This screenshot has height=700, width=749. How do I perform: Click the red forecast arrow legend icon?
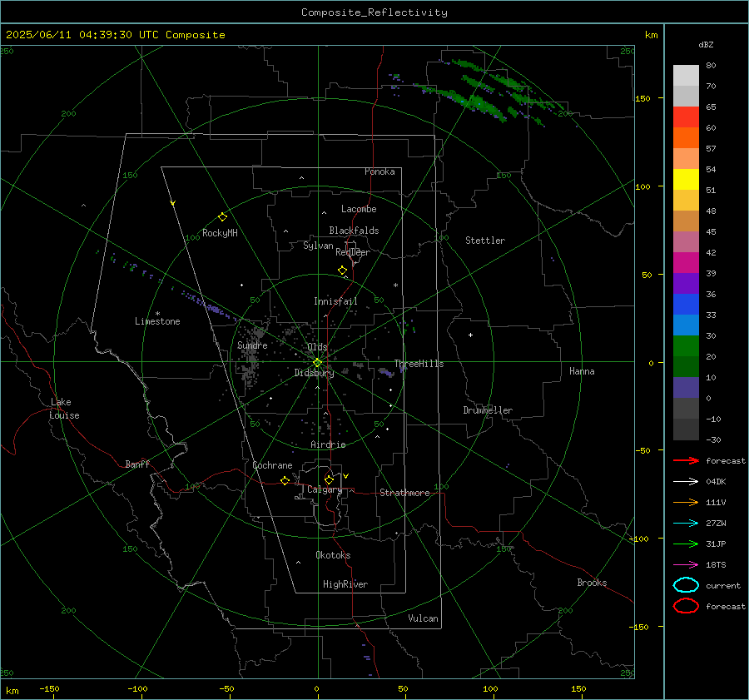(x=686, y=460)
